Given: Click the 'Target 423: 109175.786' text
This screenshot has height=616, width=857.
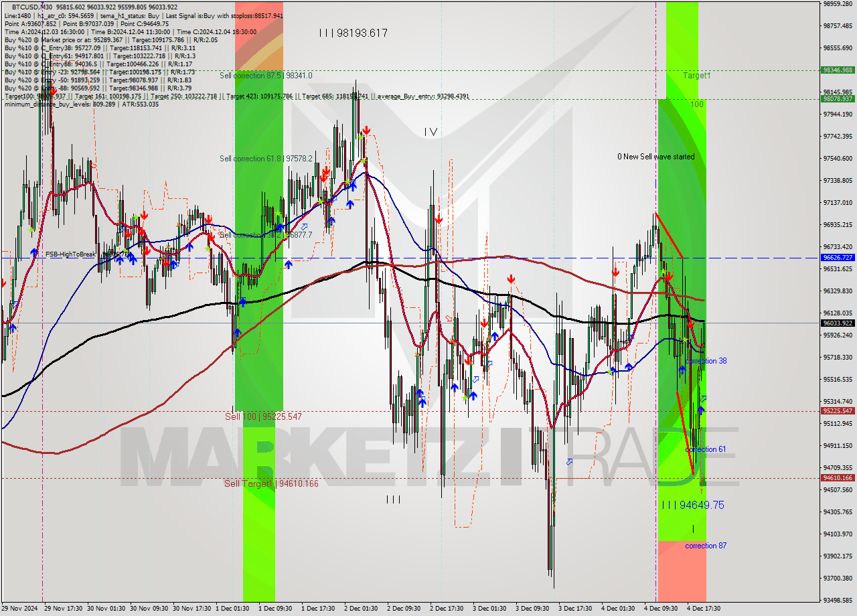Looking at the screenshot, I should [260, 96].
